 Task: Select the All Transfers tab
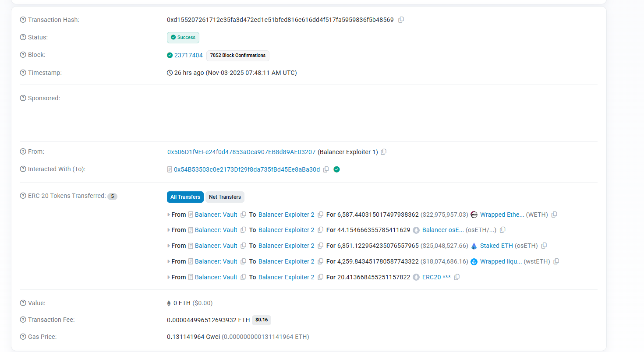click(185, 197)
